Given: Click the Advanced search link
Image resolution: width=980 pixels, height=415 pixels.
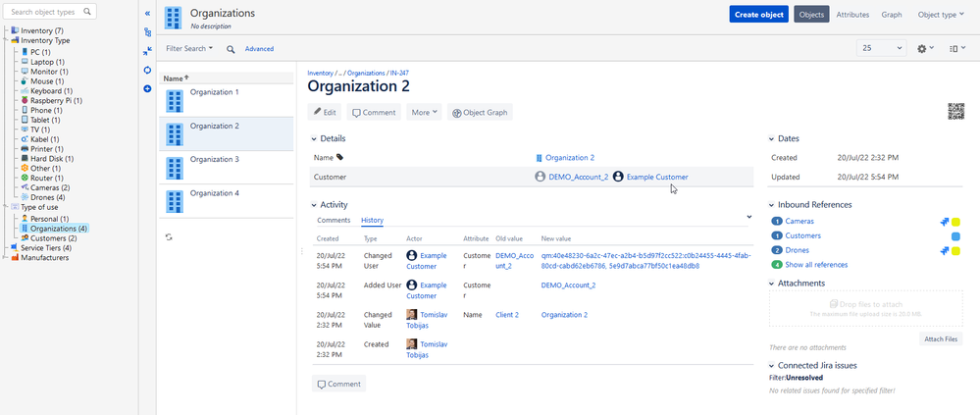Looking at the screenshot, I should pyautogui.click(x=259, y=49).
